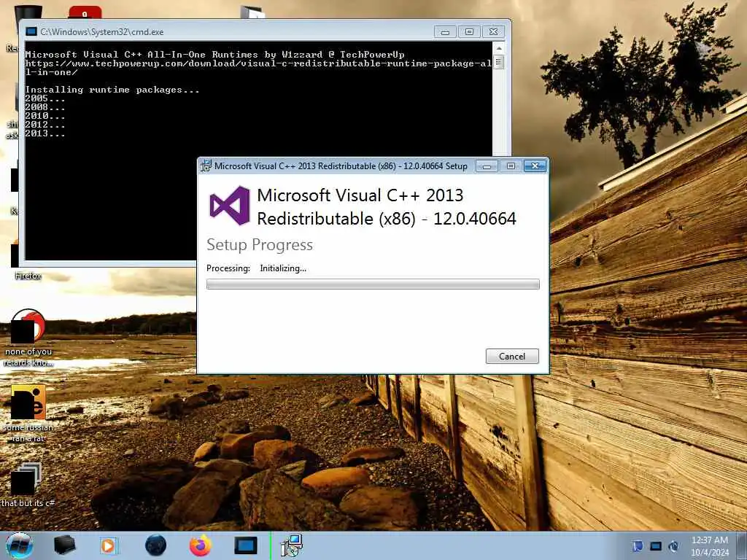Maximize the cmd.exe window

(x=469, y=32)
